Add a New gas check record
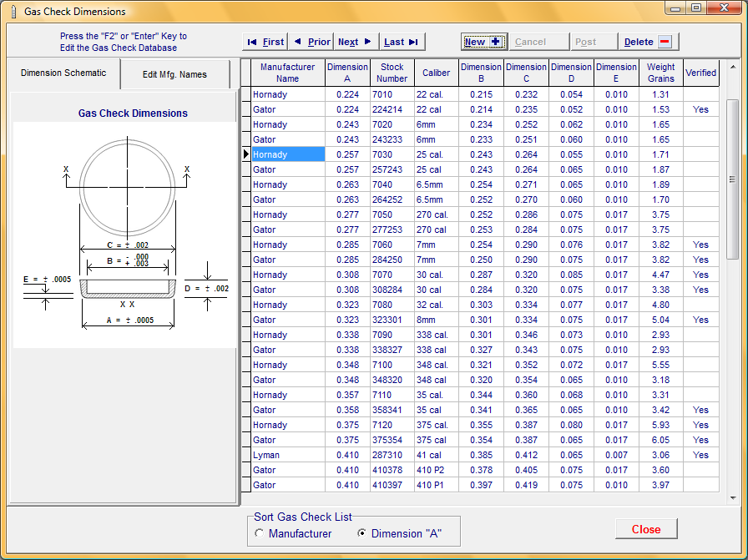Screen dimensions: 748x560 pyautogui.click(x=483, y=42)
